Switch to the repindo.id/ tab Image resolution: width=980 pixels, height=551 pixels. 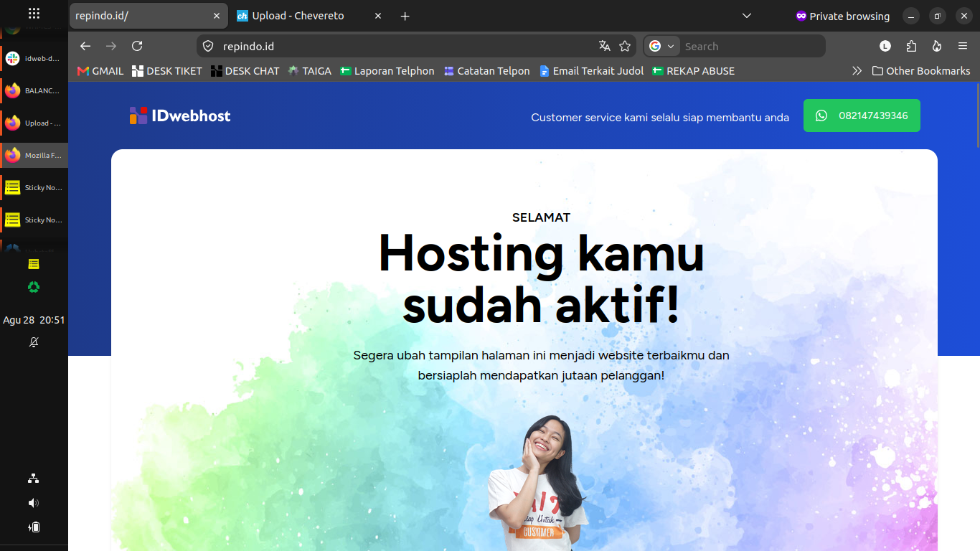pyautogui.click(x=149, y=16)
